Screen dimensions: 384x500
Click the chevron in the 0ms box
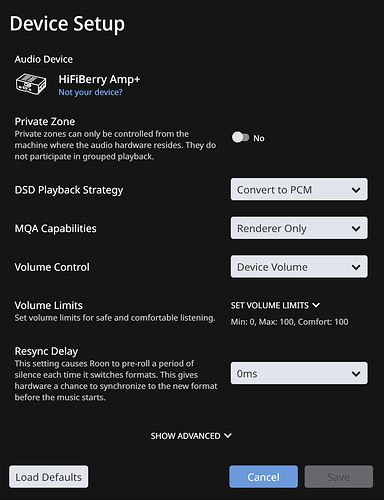356,374
